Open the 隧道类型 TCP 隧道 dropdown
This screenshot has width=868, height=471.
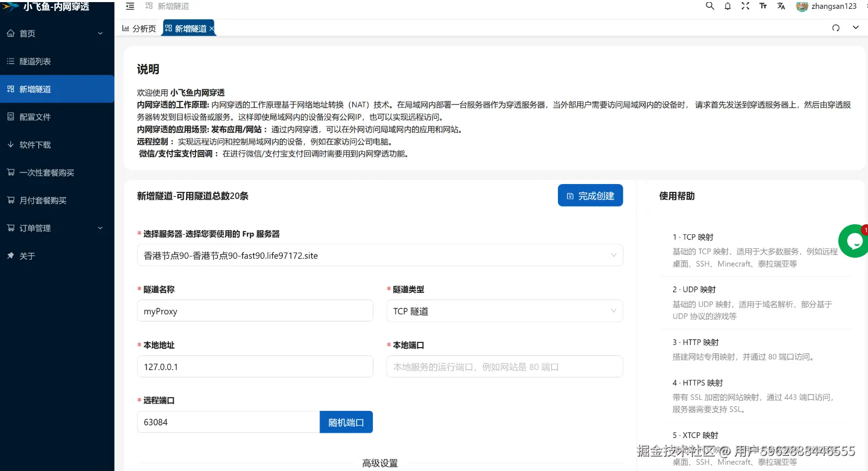505,311
